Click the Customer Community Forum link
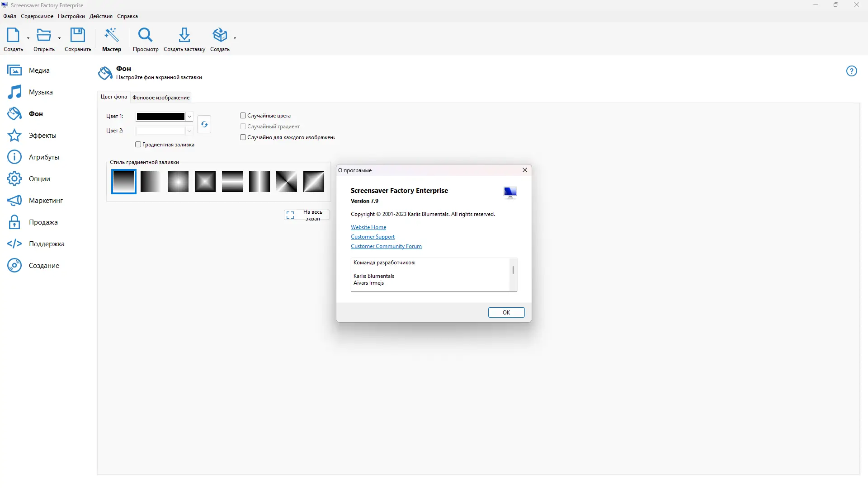This screenshot has height=488, width=868. tap(386, 246)
